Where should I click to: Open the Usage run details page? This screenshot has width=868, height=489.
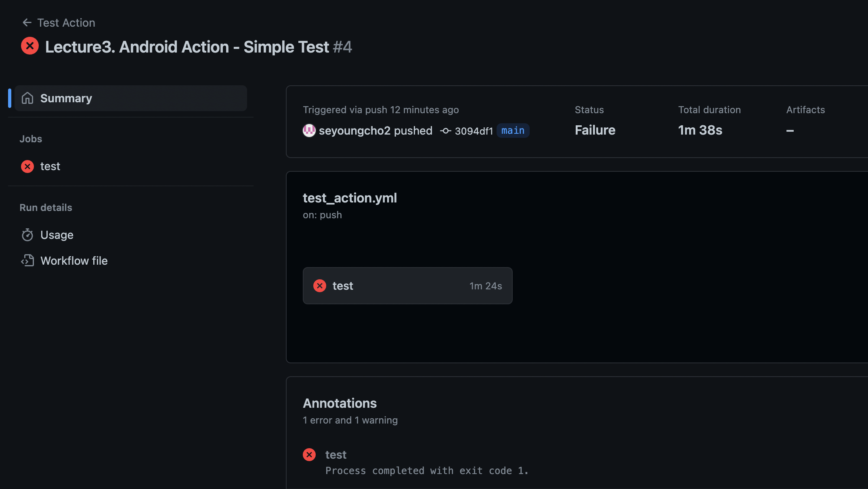[x=57, y=235]
